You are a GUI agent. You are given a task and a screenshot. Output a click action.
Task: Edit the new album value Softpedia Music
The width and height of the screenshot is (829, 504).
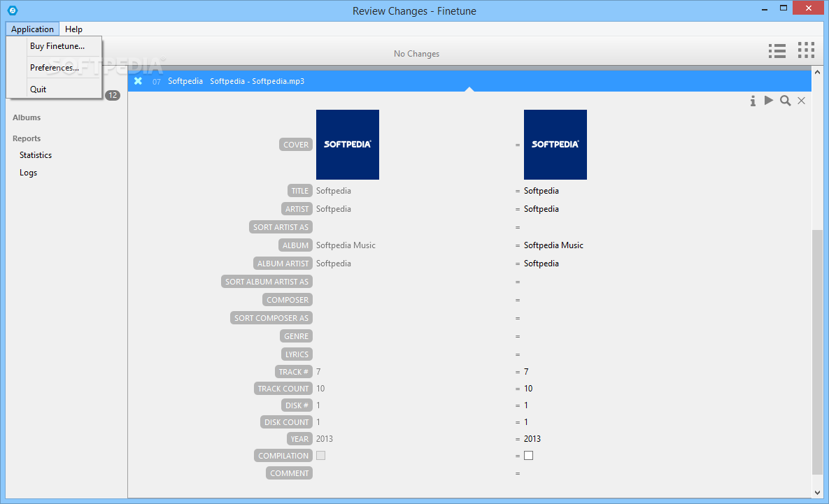pyautogui.click(x=553, y=245)
